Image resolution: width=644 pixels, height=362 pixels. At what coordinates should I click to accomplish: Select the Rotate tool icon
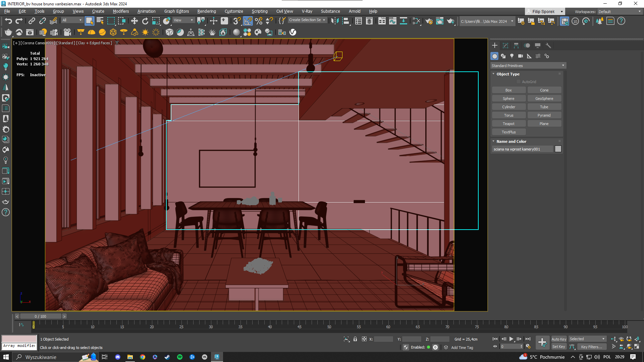tap(145, 21)
